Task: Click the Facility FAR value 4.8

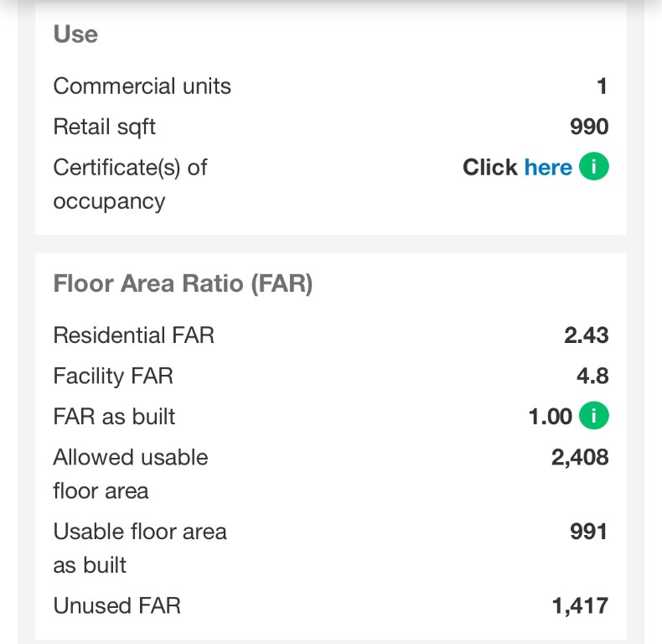Action: click(x=592, y=376)
